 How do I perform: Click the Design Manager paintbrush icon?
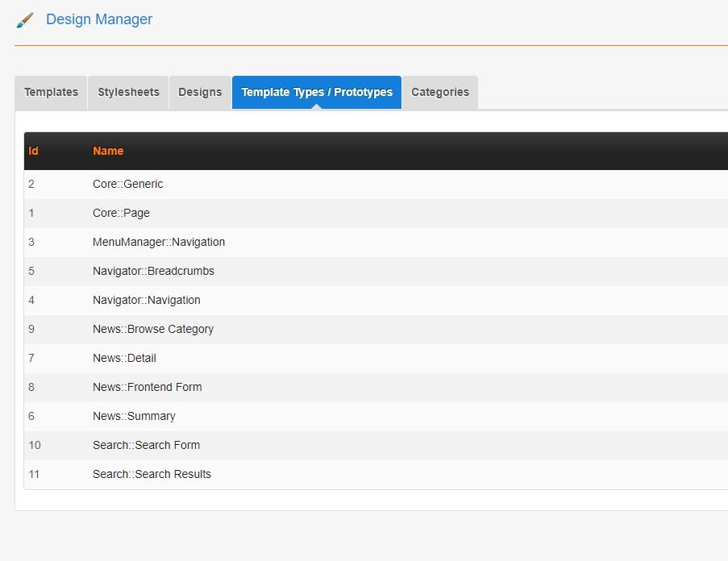(x=25, y=20)
